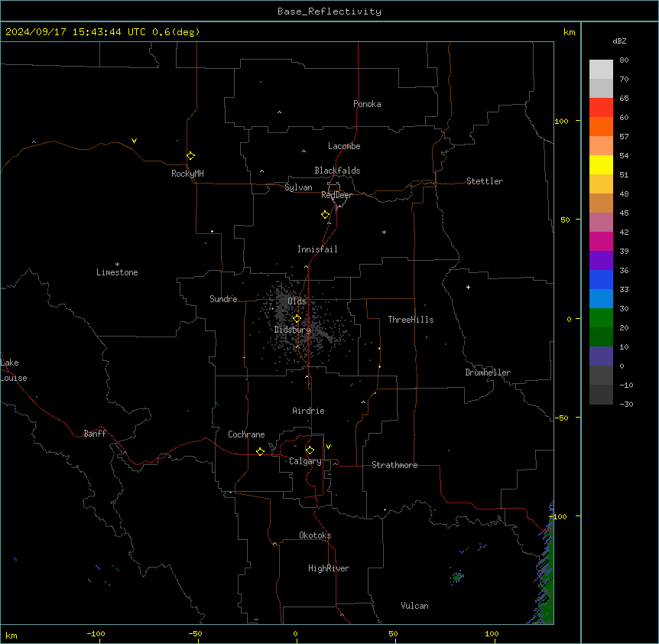Image resolution: width=659 pixels, height=644 pixels.
Task: Click the RockyMH label
Action: click(187, 174)
